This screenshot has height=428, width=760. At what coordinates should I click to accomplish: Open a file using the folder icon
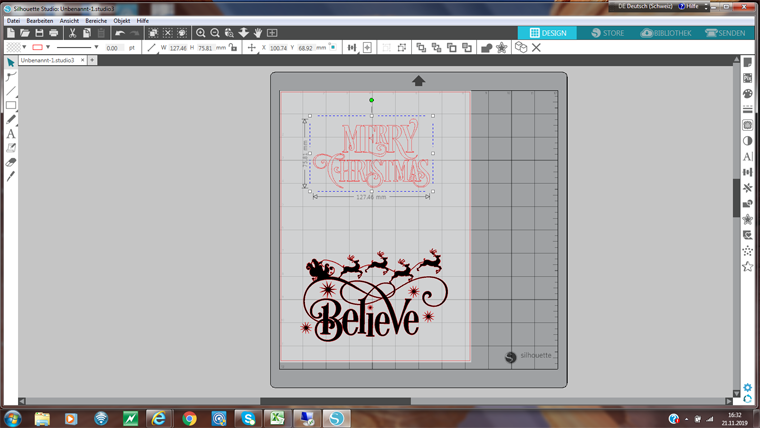[25, 33]
